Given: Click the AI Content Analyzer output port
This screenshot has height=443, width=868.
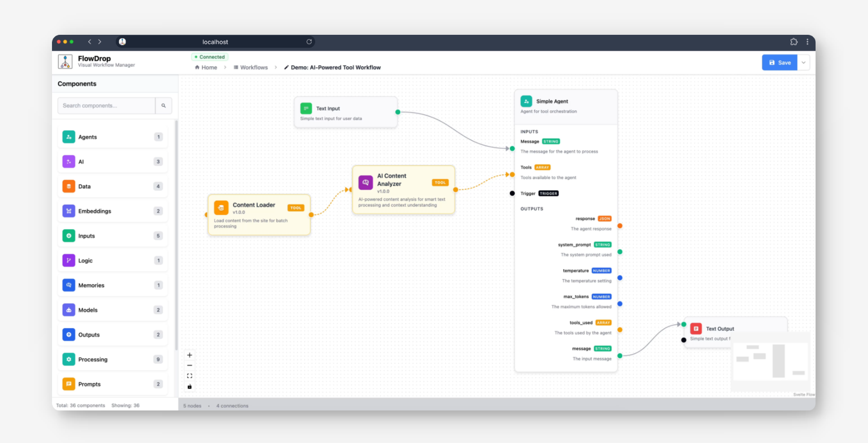Looking at the screenshot, I should click(455, 190).
